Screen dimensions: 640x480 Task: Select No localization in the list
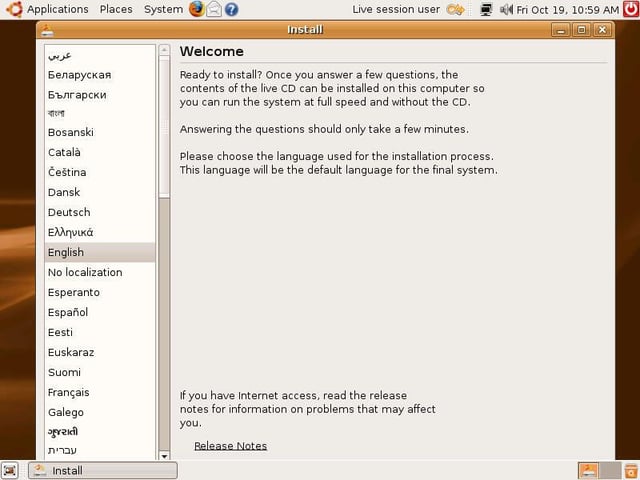[100, 272]
